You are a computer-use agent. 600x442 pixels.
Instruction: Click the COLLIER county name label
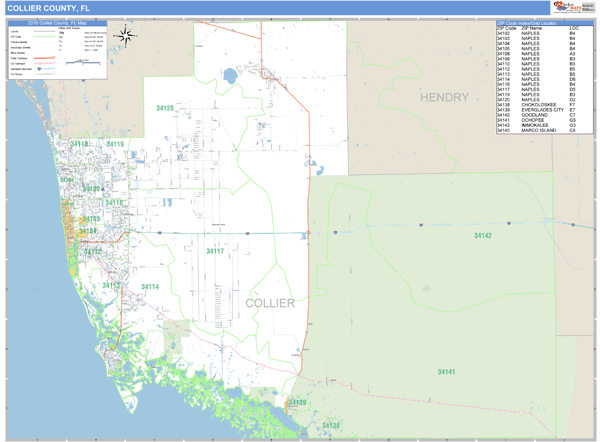(x=270, y=303)
